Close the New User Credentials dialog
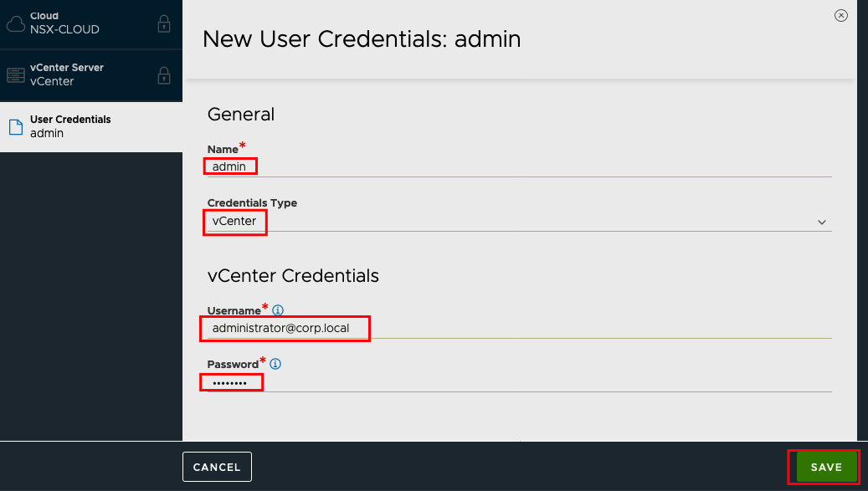The image size is (868, 491). pyautogui.click(x=841, y=16)
